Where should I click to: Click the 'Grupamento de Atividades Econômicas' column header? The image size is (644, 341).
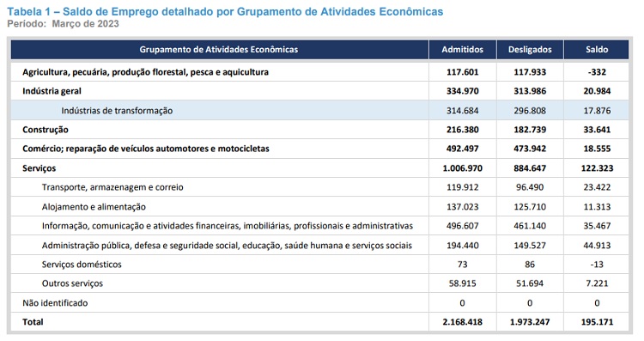click(x=218, y=50)
